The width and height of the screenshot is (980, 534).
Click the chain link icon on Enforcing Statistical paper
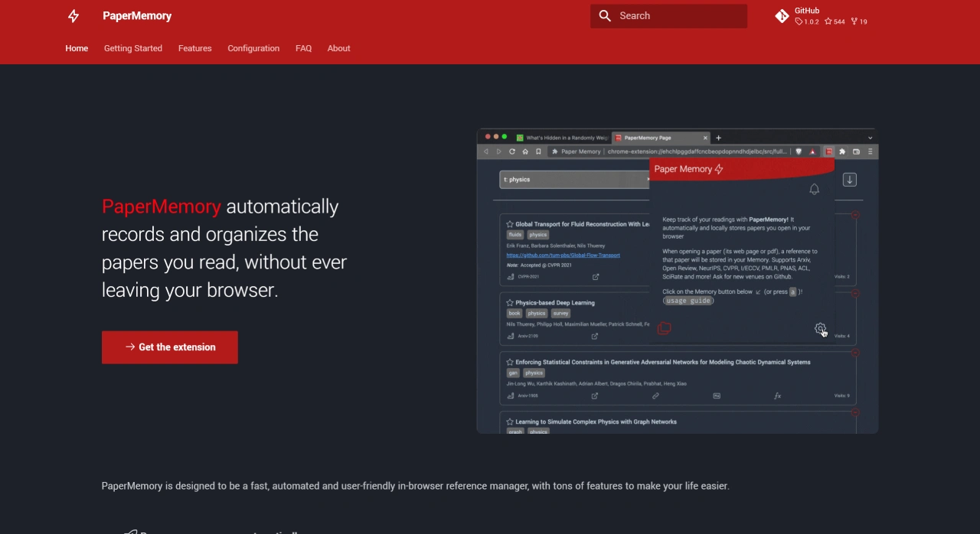[655, 396]
